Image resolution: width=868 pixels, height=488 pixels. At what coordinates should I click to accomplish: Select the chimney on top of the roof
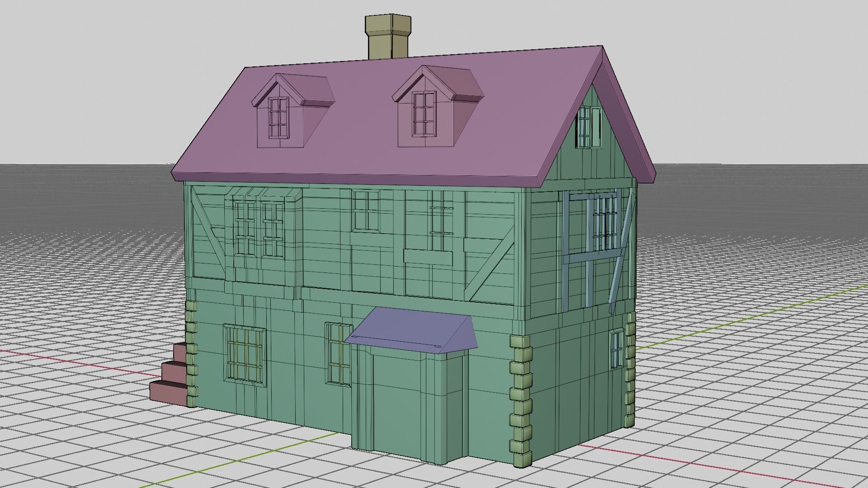coord(388,36)
